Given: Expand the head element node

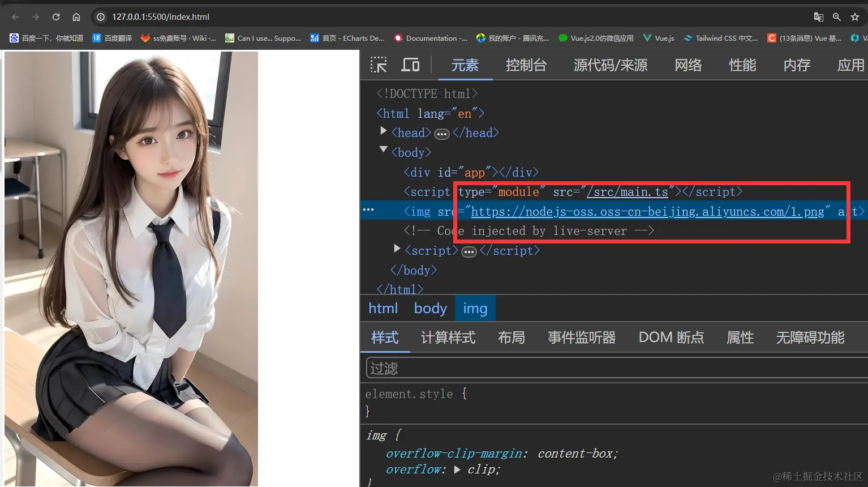Looking at the screenshot, I should (x=384, y=131).
